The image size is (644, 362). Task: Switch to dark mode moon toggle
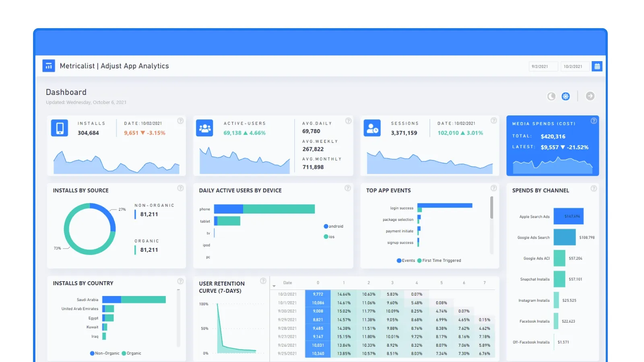[551, 96]
